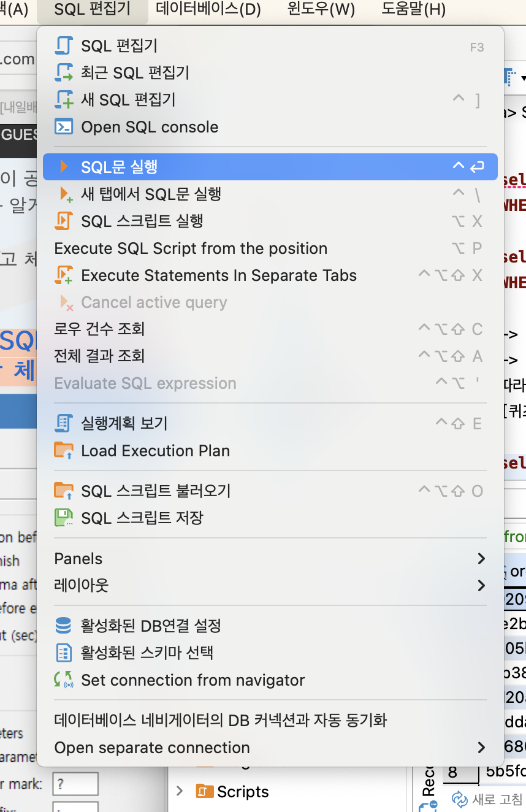This screenshot has width=526, height=812.
Task: Click the 새로 고침 refresh icon
Action: [460, 799]
